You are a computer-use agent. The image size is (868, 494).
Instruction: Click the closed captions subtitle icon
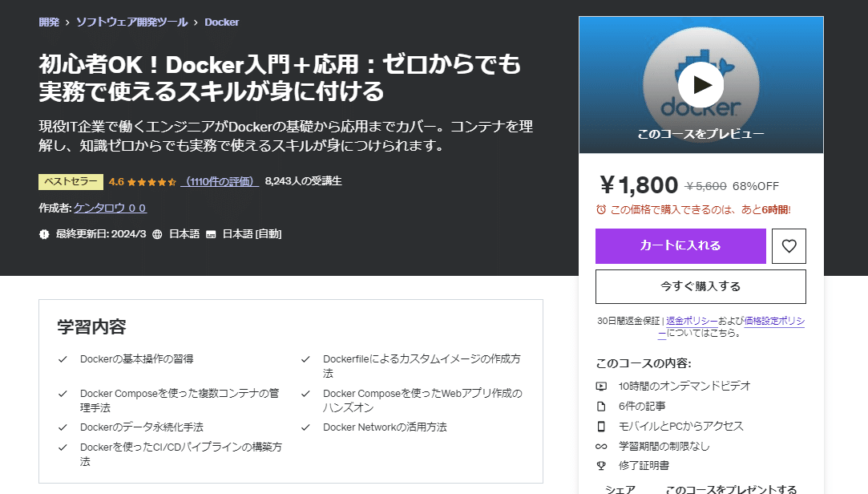pyautogui.click(x=211, y=234)
